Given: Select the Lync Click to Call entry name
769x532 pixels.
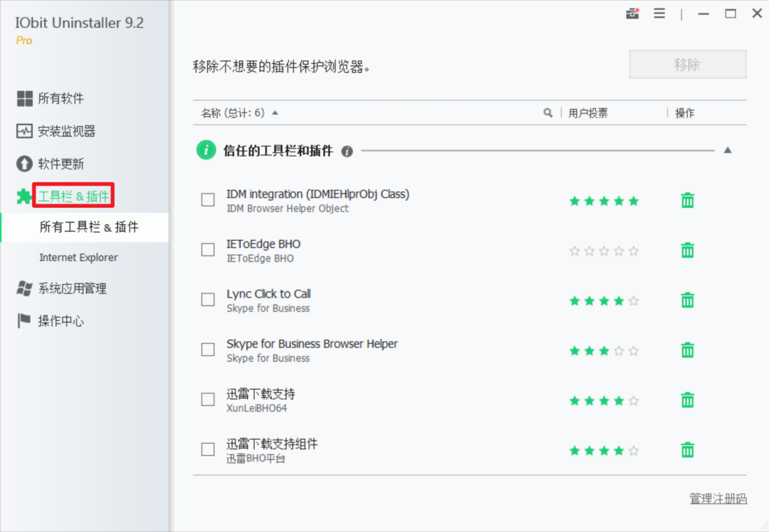Looking at the screenshot, I should 268,294.
